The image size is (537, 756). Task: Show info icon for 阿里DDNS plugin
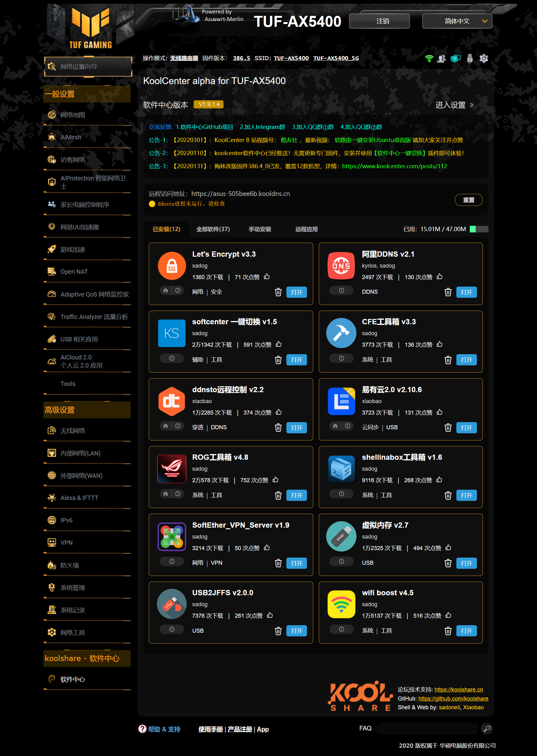tap(341, 291)
